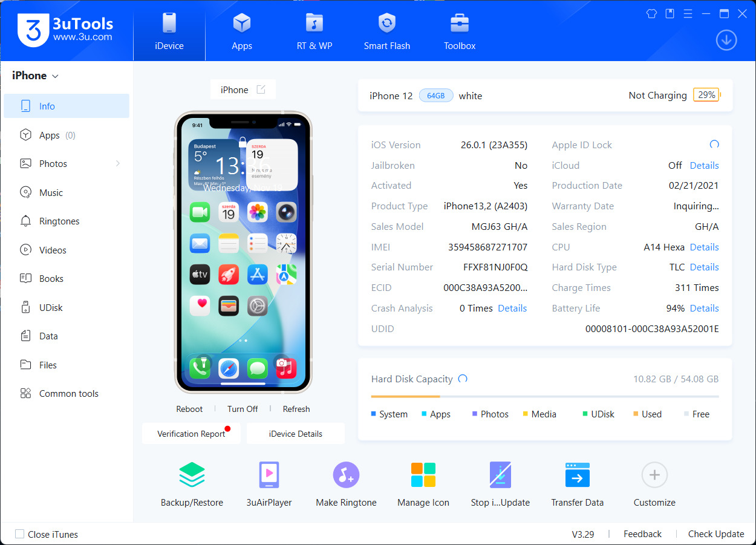The image size is (756, 545).
Task: Open Videos in the sidebar
Action: click(67, 250)
